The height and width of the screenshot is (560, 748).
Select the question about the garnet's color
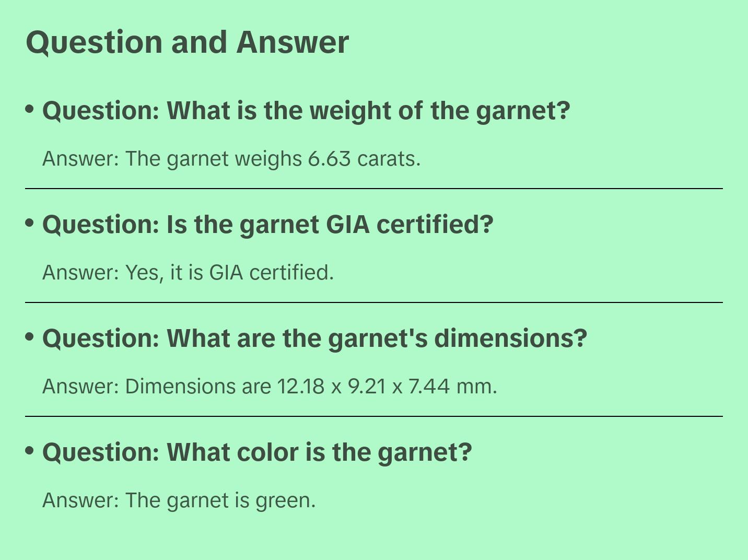257,452
